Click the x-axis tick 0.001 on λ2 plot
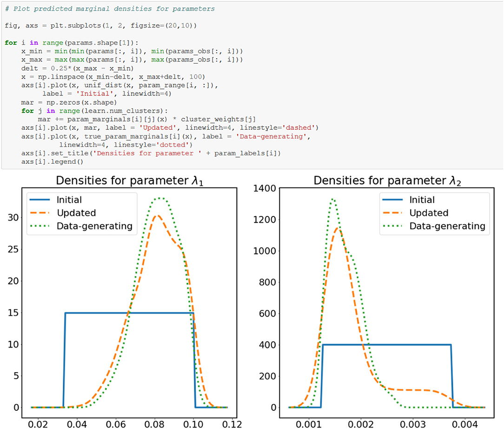 point(309,424)
